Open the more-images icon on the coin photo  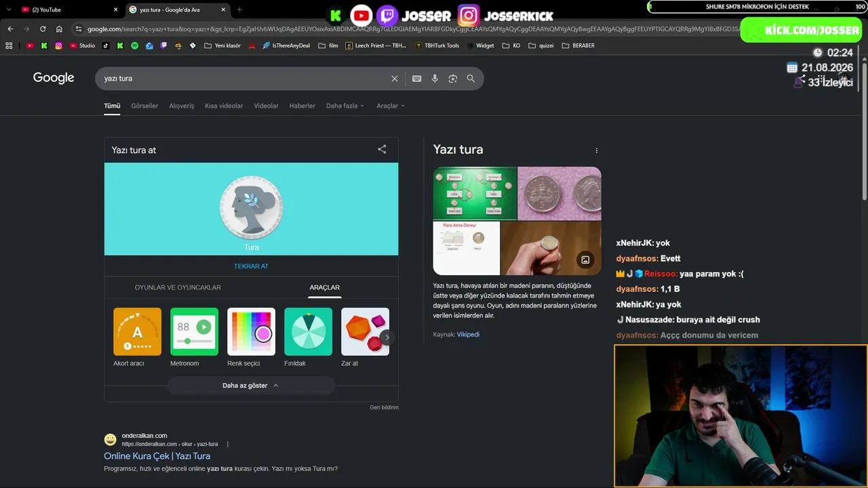coord(585,260)
